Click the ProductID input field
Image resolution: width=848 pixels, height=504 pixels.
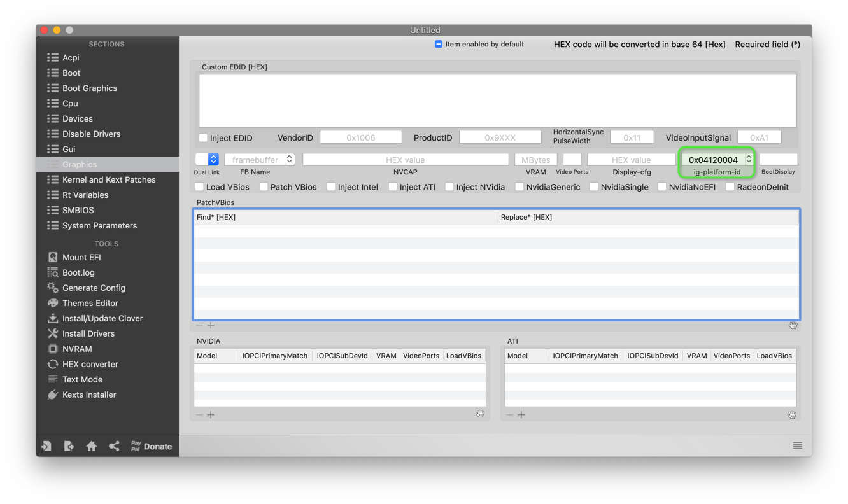(x=500, y=137)
